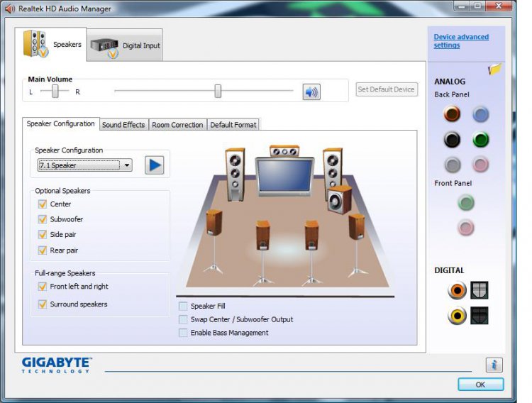Click the green back panel audio jack

480,140
